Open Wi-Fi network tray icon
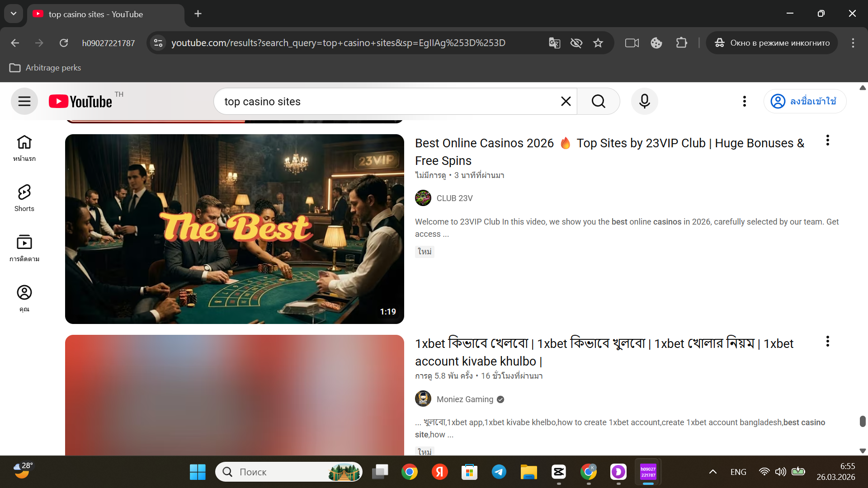 click(764, 472)
